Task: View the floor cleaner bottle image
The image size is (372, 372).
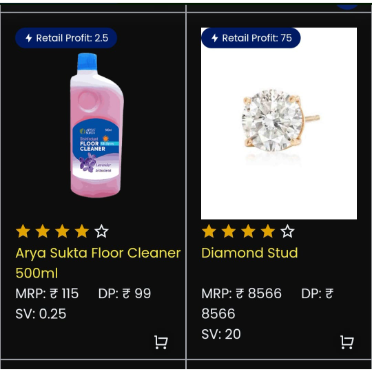Action: 96,125
